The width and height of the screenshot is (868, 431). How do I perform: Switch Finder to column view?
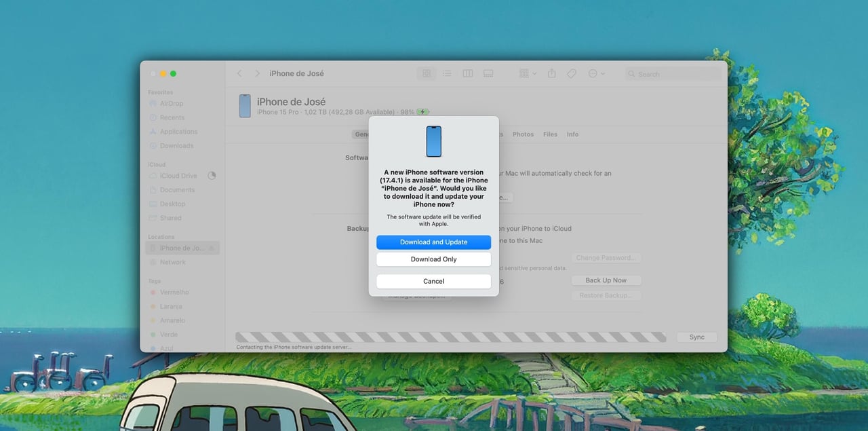point(468,73)
